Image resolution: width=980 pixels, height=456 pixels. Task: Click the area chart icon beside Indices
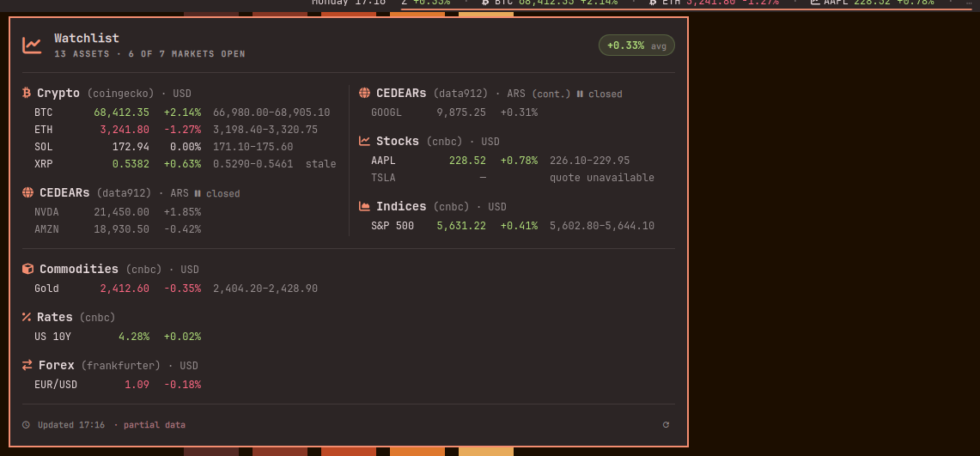pyautogui.click(x=364, y=206)
